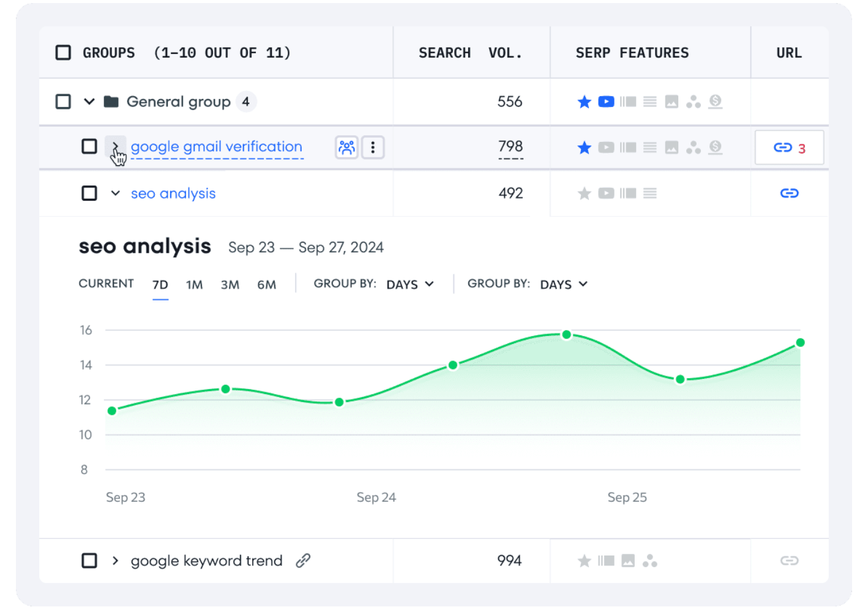Viewport: 868px width, 607px height.
Task: Click the chain link icon beside google keyword trend
Action: click(303, 560)
